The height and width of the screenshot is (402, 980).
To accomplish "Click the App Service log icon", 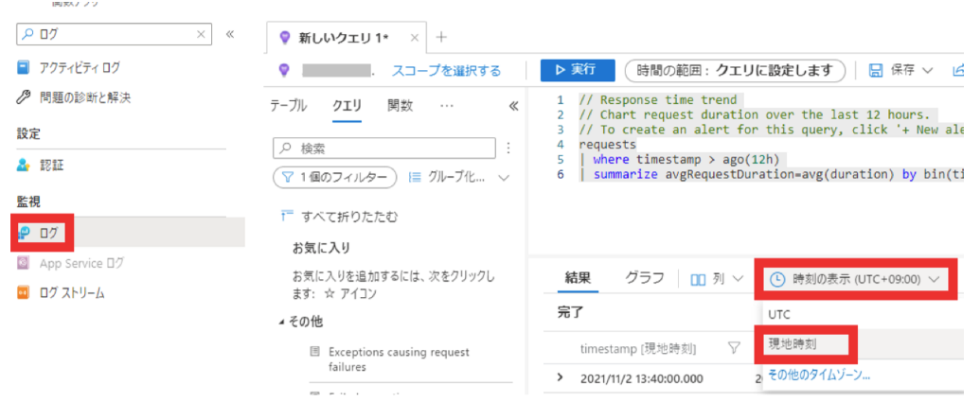I will click(x=23, y=263).
